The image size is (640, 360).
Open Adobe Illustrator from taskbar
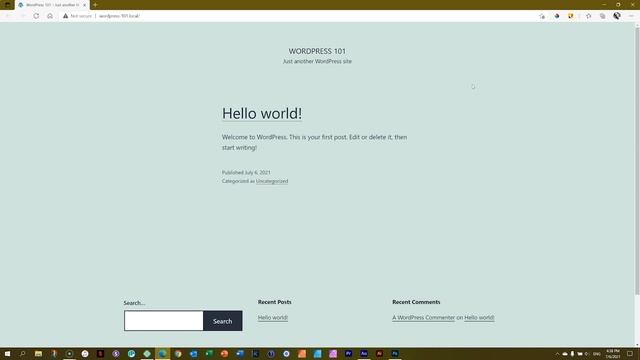(x=379, y=353)
